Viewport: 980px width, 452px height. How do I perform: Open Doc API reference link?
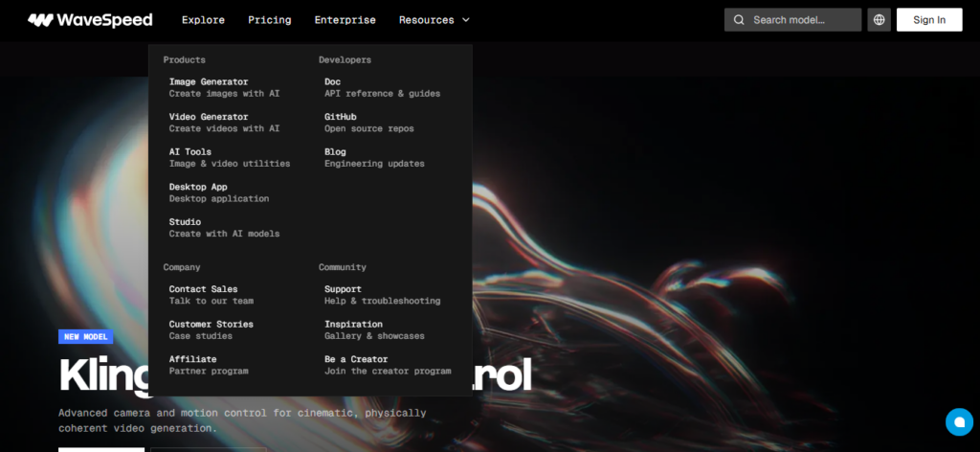coord(383,87)
